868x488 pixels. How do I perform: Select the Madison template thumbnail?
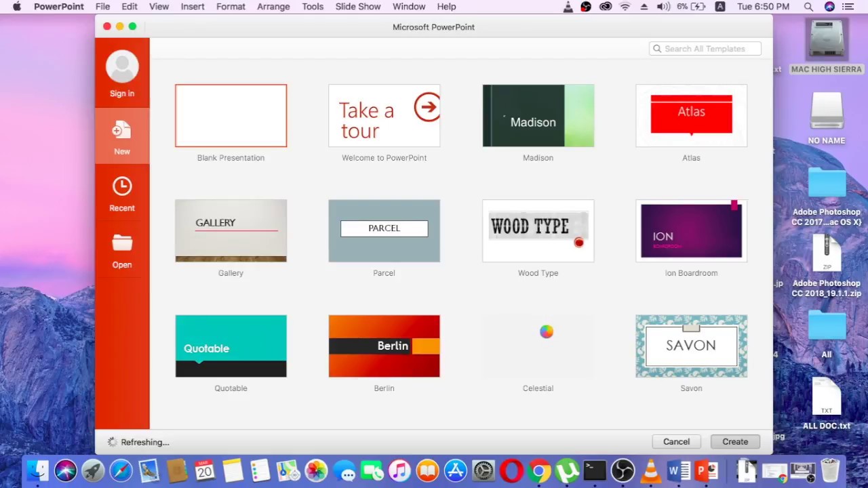pyautogui.click(x=538, y=116)
